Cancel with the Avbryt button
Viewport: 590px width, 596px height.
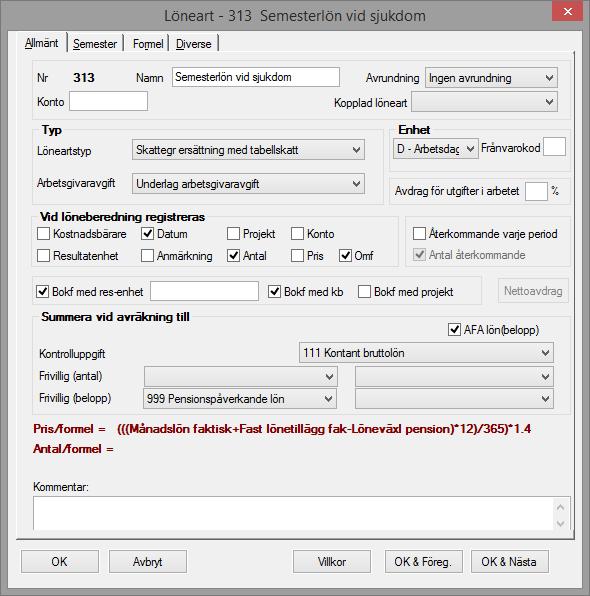[148, 561]
